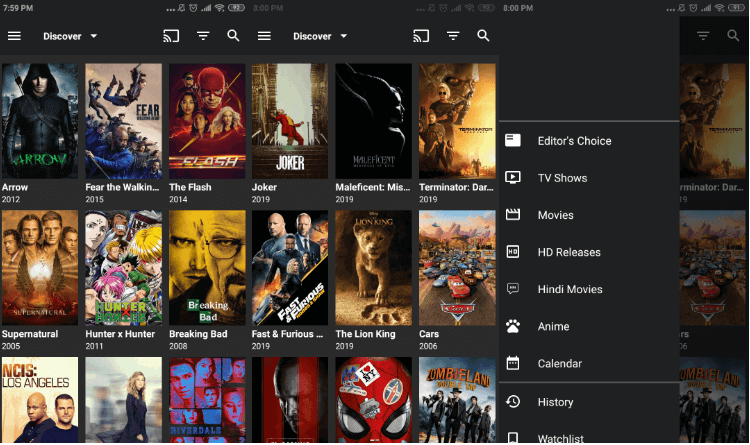Screen dimensions: 750x445
Task: Open the red-and-black face poster
Action: pos(290,400)
